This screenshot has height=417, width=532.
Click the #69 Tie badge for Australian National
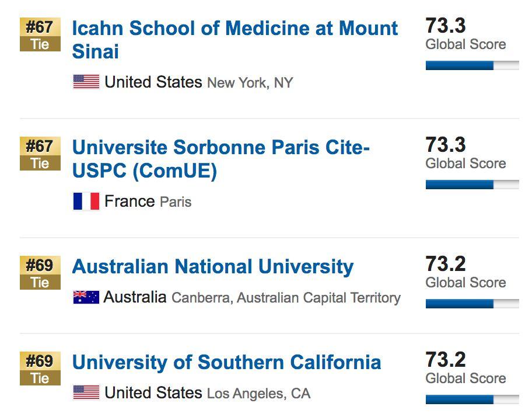tap(40, 273)
